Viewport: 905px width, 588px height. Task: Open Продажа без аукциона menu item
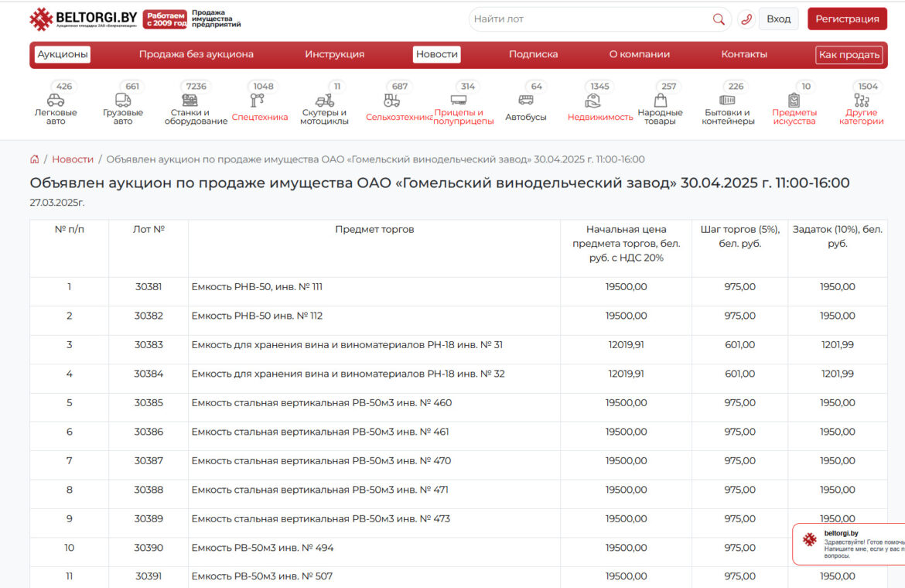pyautogui.click(x=196, y=54)
